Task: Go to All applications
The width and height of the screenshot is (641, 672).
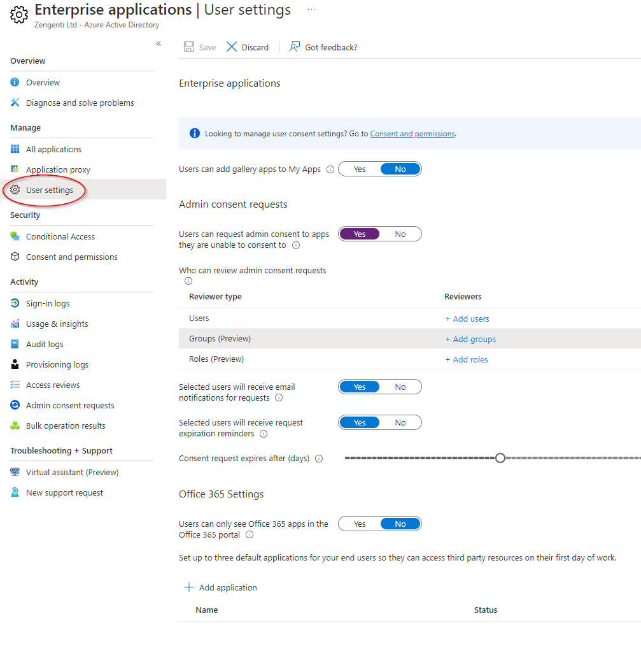Action: coord(53,149)
